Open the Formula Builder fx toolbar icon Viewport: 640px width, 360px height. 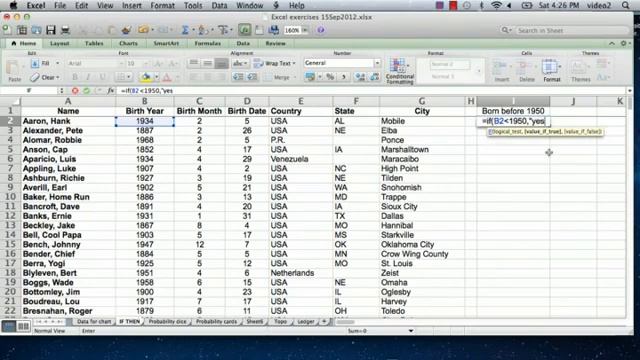[x=244, y=30]
